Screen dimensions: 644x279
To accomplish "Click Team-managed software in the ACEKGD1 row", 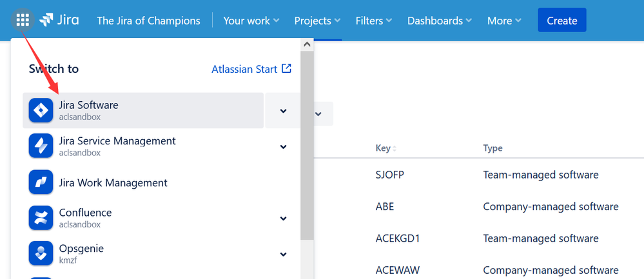I will 540,238.
